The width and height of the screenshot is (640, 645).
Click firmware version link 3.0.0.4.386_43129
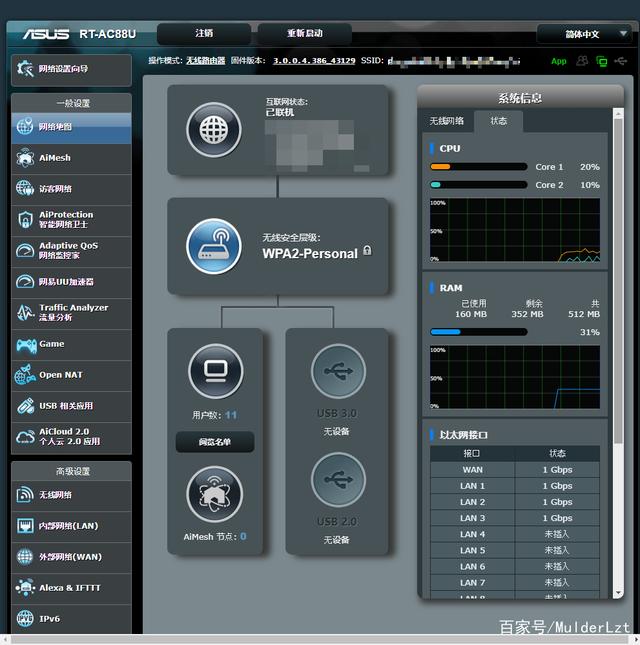tap(314, 61)
